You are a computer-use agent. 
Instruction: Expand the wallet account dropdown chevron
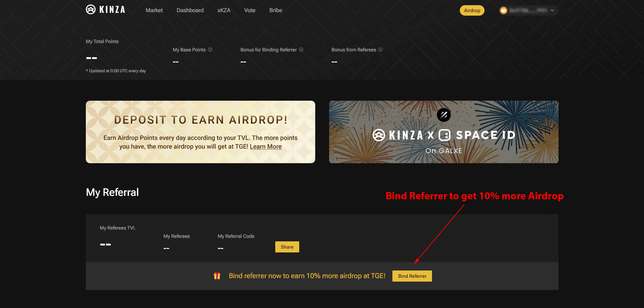[552, 10]
